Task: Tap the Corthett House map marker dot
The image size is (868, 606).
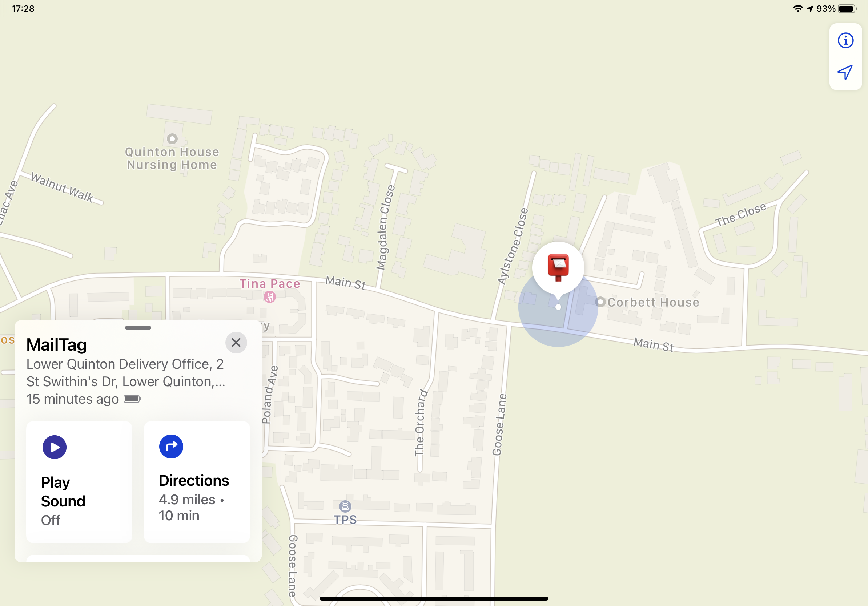Action: point(600,302)
